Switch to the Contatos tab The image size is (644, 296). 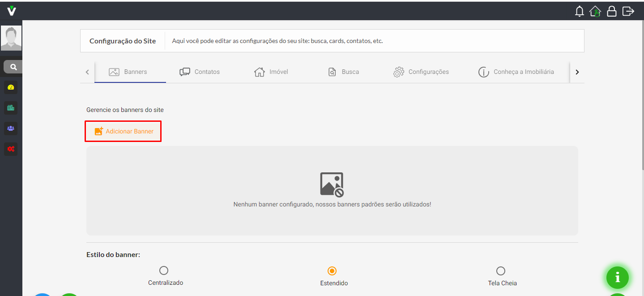[200, 72]
